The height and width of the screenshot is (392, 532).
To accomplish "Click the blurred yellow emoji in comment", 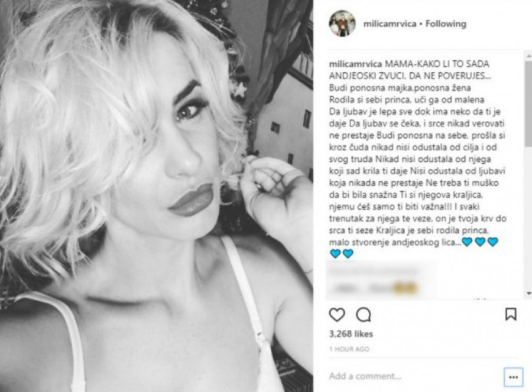I will pos(406,289).
